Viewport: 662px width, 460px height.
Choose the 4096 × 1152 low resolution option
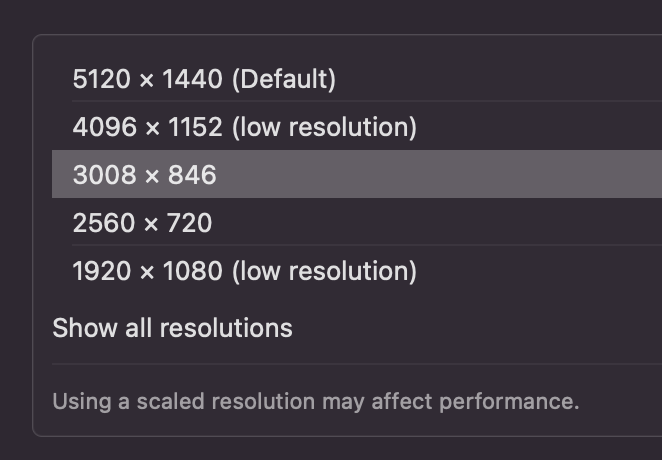click(244, 127)
